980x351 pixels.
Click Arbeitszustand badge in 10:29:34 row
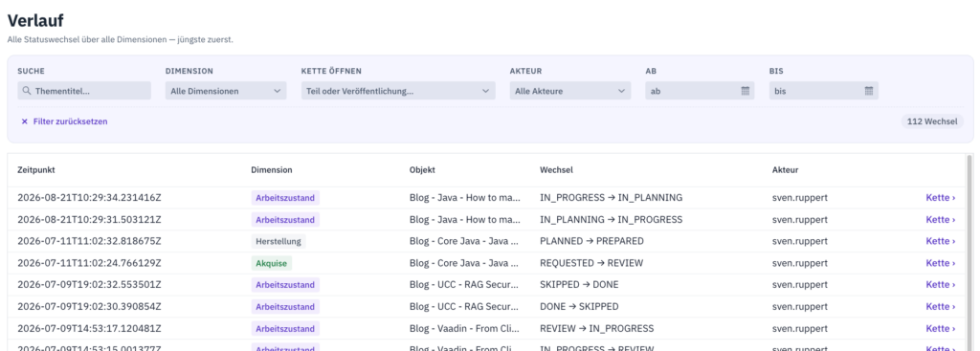click(x=285, y=197)
